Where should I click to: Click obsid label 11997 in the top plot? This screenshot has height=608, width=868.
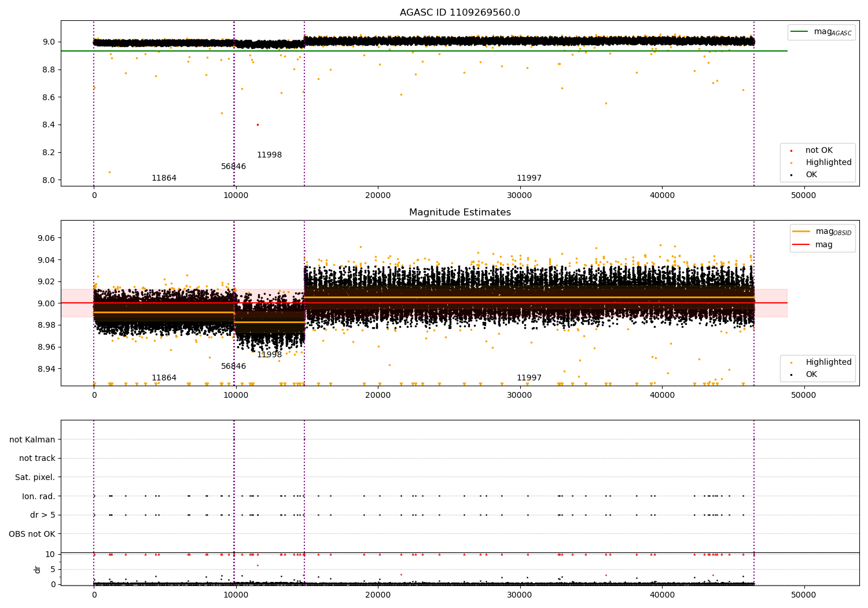coord(529,178)
